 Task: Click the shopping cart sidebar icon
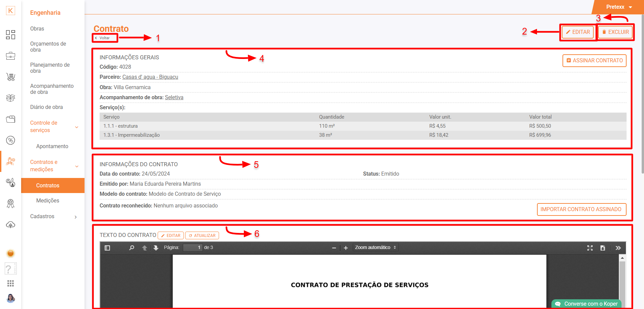pos(10,77)
